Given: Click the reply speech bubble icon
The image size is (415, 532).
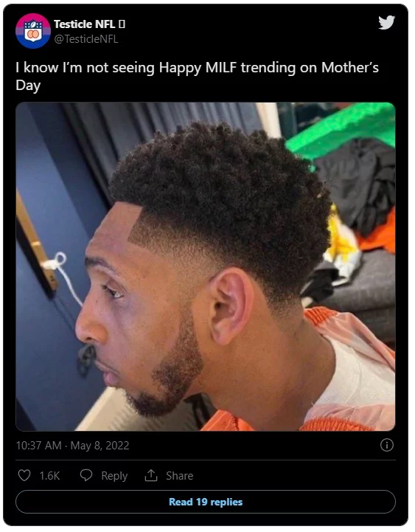Looking at the screenshot, I should (x=86, y=475).
